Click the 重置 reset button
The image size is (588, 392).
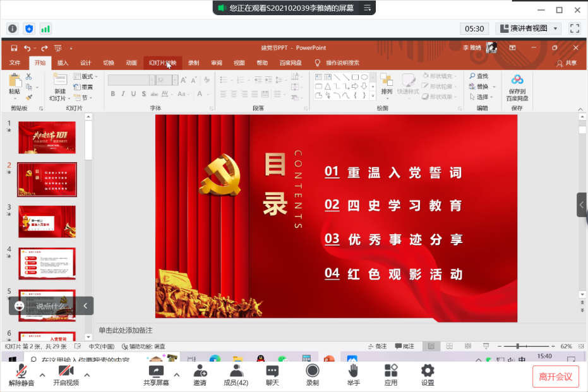click(83, 87)
